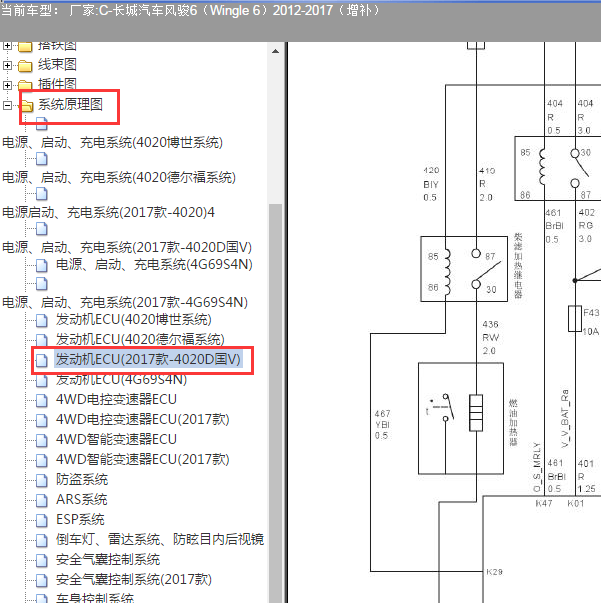Open 防盗系统 diagram
This screenshot has height=603, width=601.
point(82,480)
